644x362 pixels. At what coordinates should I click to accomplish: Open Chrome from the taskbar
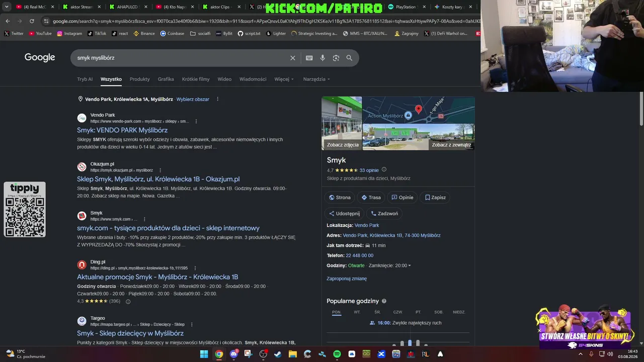click(219, 354)
